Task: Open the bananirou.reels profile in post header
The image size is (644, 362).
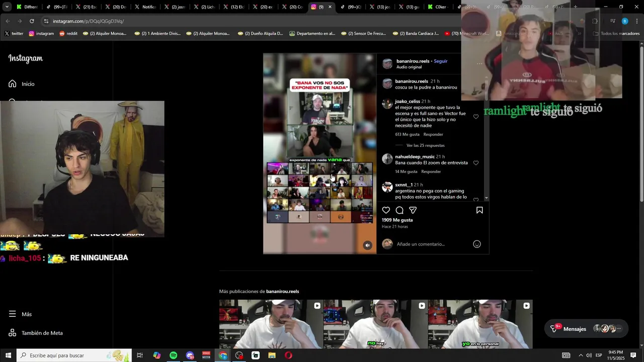Action: (x=413, y=61)
